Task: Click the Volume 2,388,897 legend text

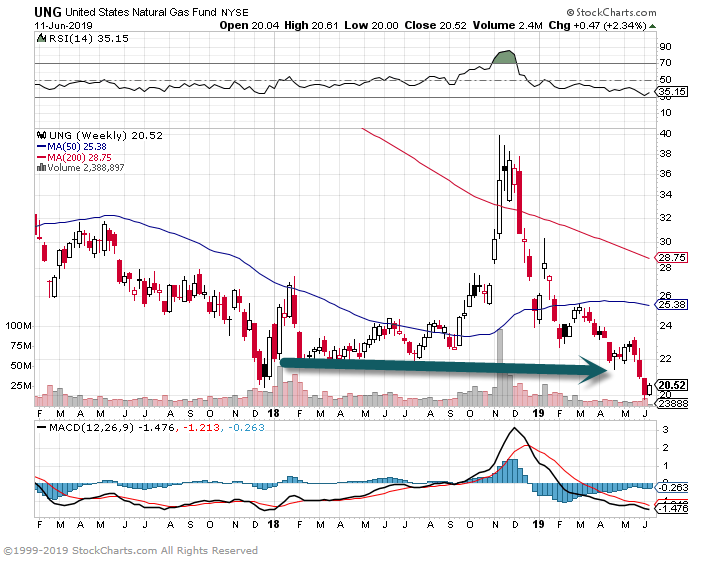Action: 85,168
